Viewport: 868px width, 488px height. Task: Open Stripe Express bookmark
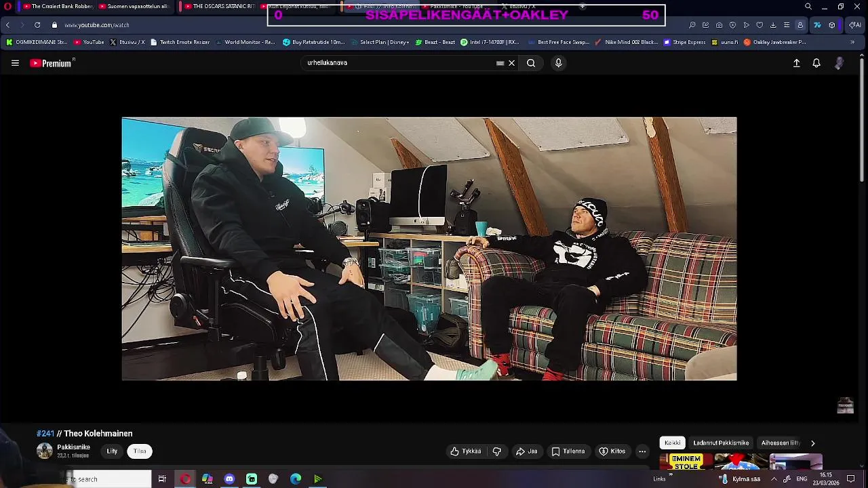pos(685,42)
